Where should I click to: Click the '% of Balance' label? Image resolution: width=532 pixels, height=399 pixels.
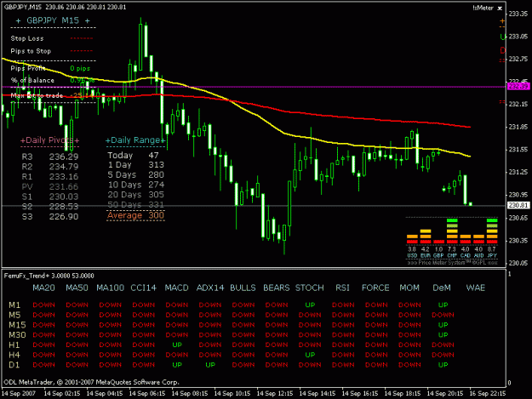coord(32,80)
